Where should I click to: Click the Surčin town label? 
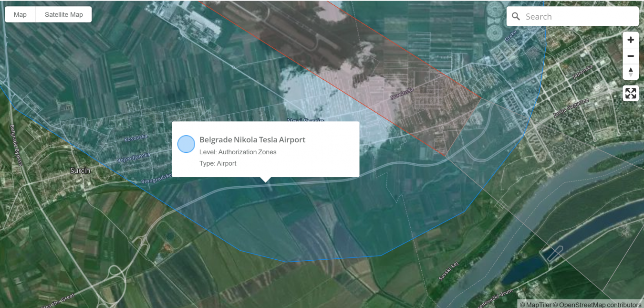coord(80,170)
